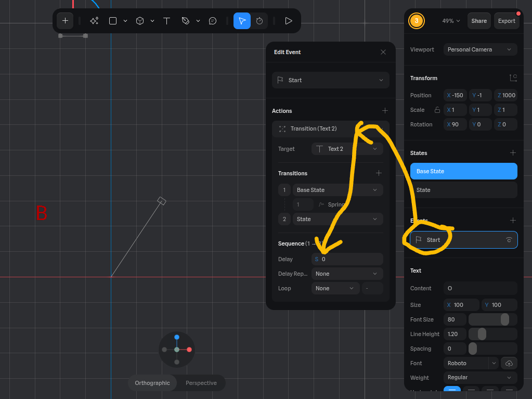Select the rectangle shape tool
Image resolution: width=532 pixels, height=399 pixels.
point(113,21)
